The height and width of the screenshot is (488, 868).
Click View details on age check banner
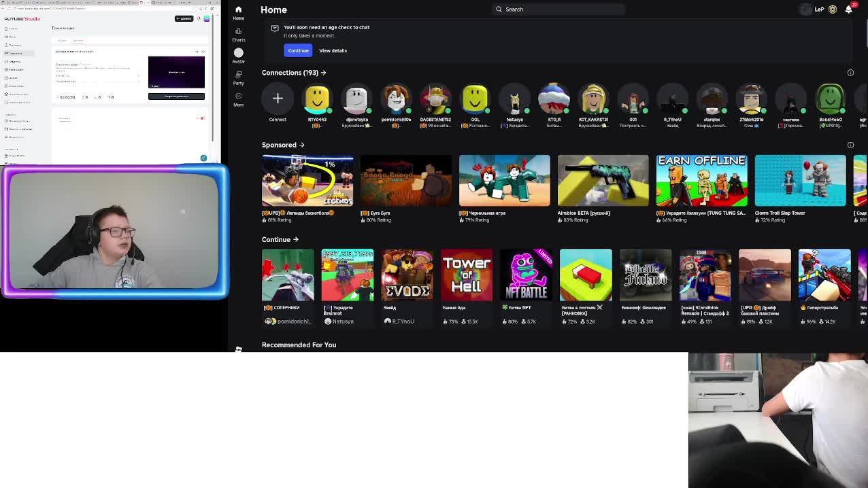(333, 50)
